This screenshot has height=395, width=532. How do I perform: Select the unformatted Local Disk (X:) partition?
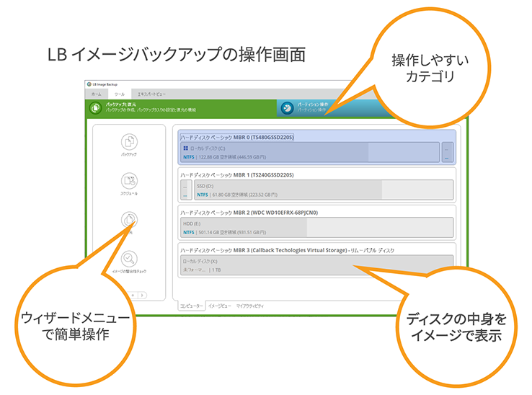317,265
